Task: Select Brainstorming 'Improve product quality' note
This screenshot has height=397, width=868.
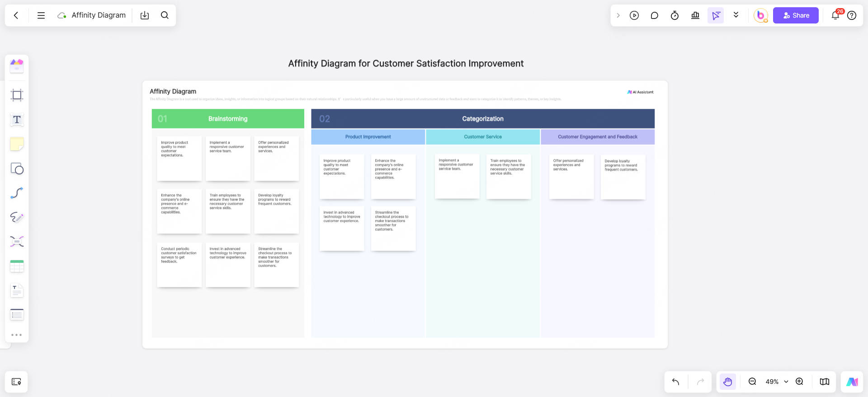Action: pyautogui.click(x=179, y=159)
